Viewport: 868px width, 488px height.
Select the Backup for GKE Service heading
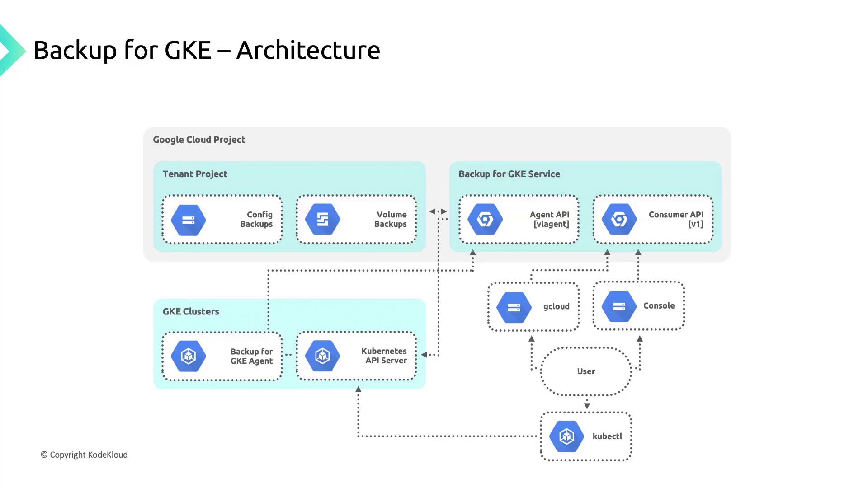click(509, 174)
